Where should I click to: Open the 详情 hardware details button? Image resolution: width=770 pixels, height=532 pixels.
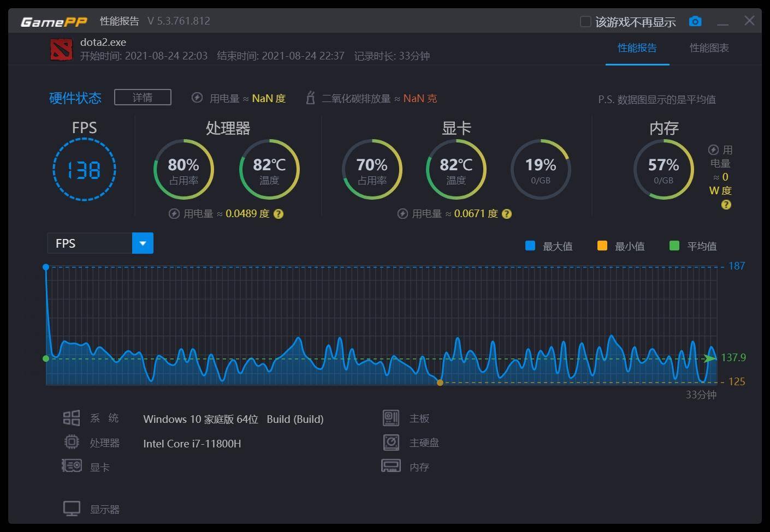(x=143, y=97)
